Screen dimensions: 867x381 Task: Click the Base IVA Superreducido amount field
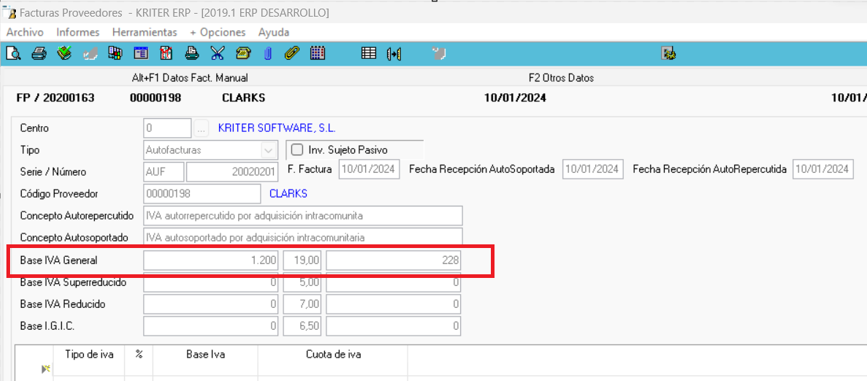pos(211,283)
